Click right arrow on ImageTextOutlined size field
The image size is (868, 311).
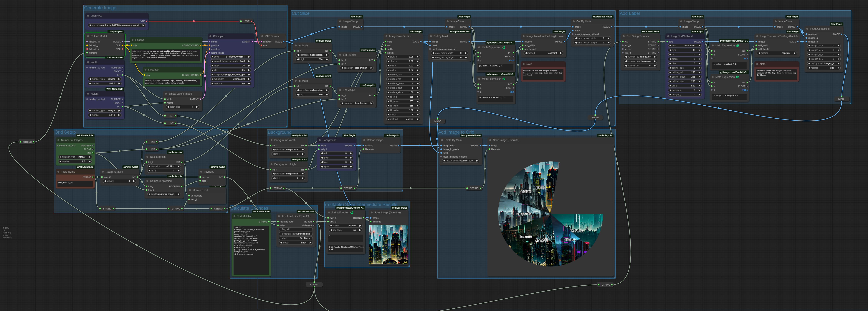[x=699, y=50]
